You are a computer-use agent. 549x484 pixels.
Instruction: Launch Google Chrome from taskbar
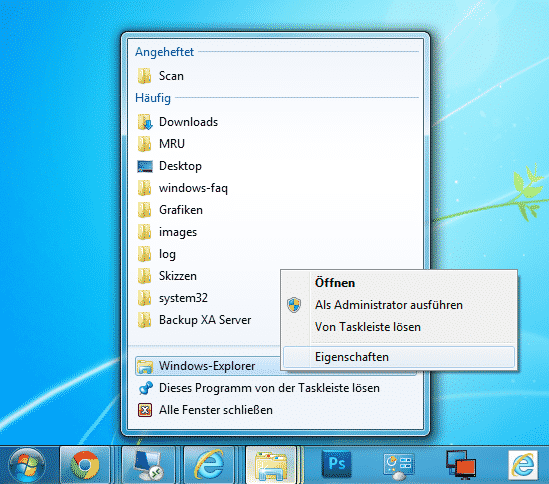coord(85,465)
